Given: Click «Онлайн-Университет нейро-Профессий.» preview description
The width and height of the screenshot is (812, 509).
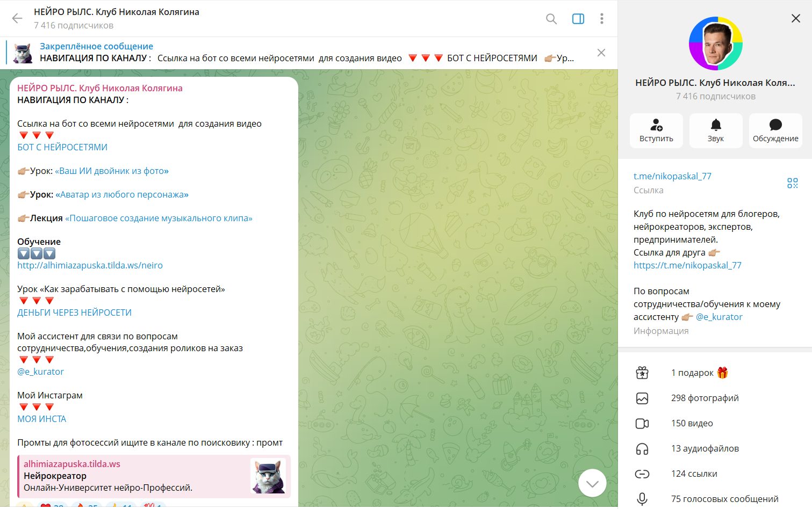Looking at the screenshot, I should tap(108, 488).
